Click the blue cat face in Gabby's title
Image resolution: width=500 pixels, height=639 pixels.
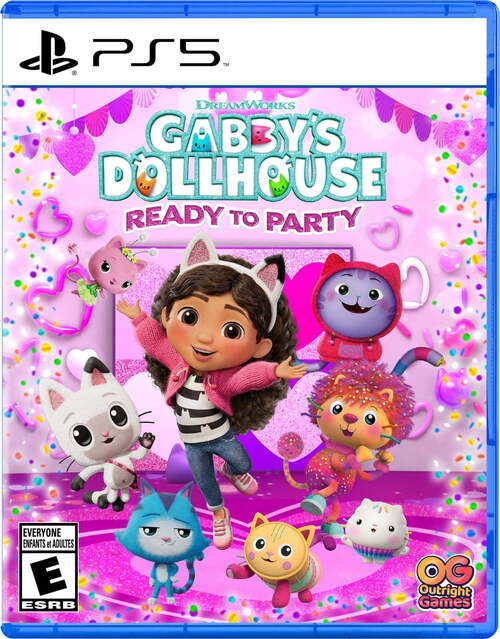pos(201,143)
